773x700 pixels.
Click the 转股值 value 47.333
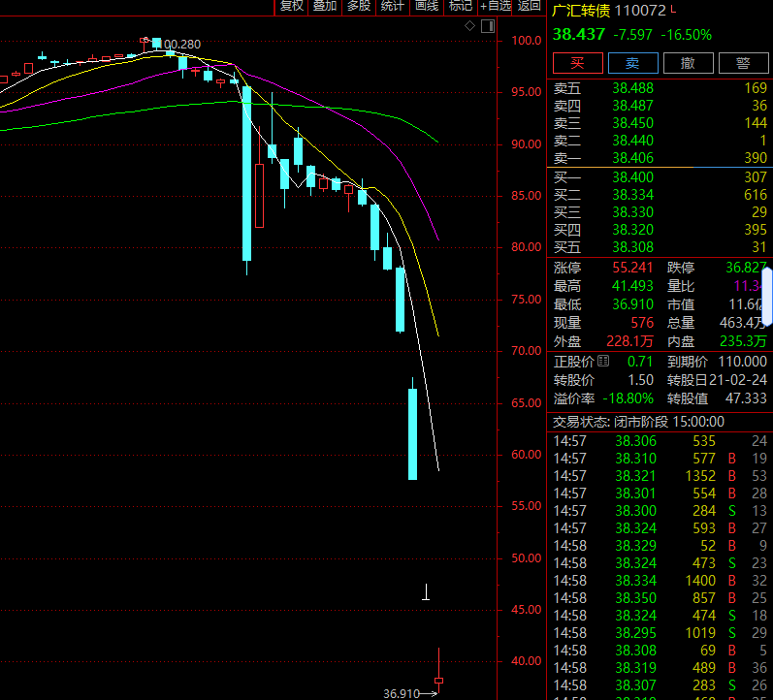coord(747,398)
